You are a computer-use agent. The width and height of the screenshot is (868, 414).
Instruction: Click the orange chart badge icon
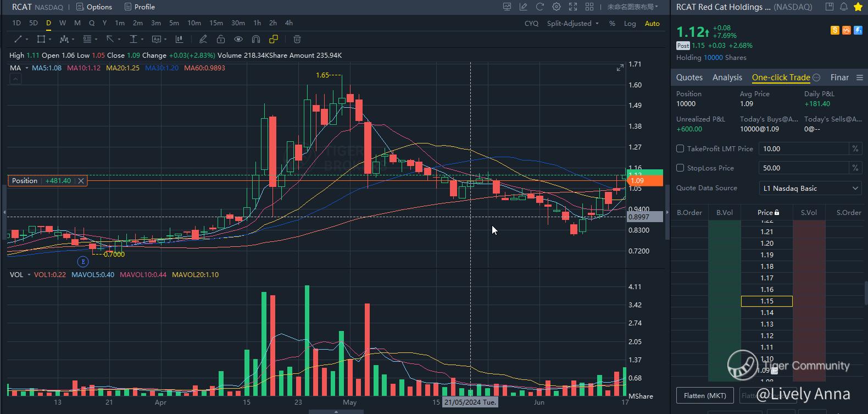tap(847, 30)
